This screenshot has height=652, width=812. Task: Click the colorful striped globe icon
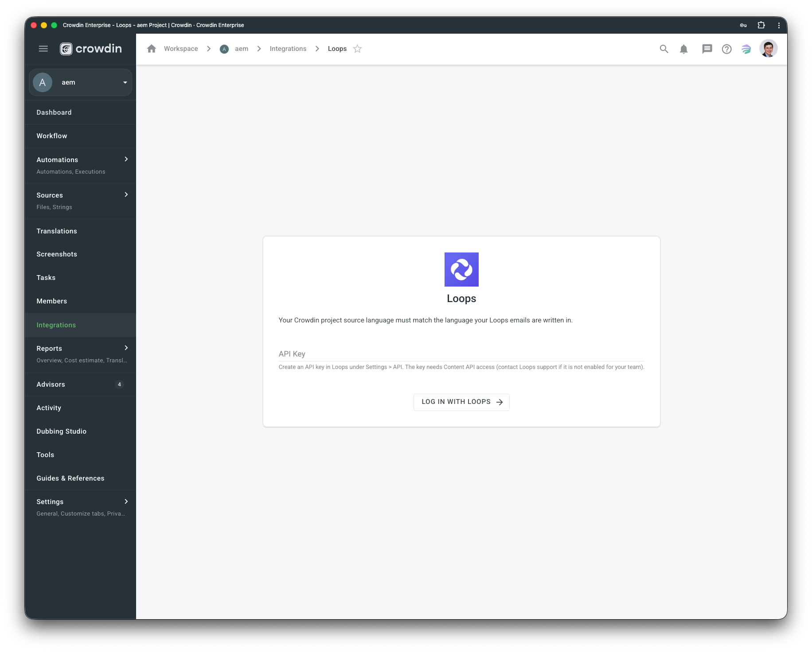coord(746,49)
